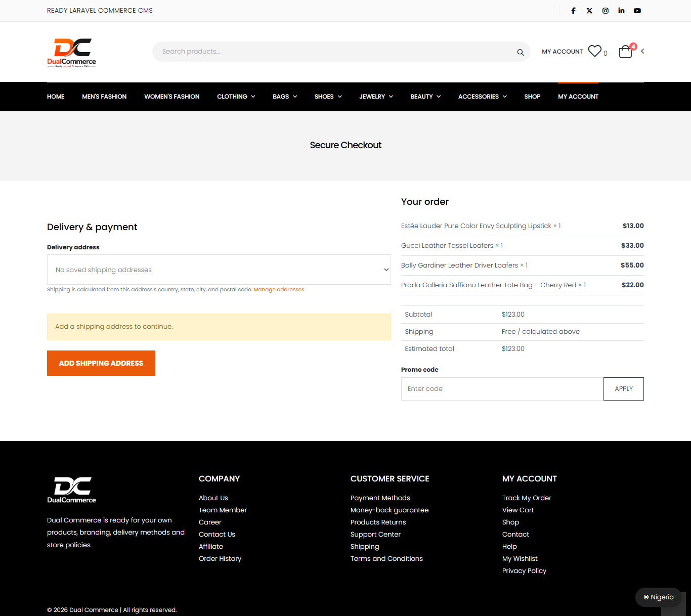Open the Facebook social link

coord(573,11)
